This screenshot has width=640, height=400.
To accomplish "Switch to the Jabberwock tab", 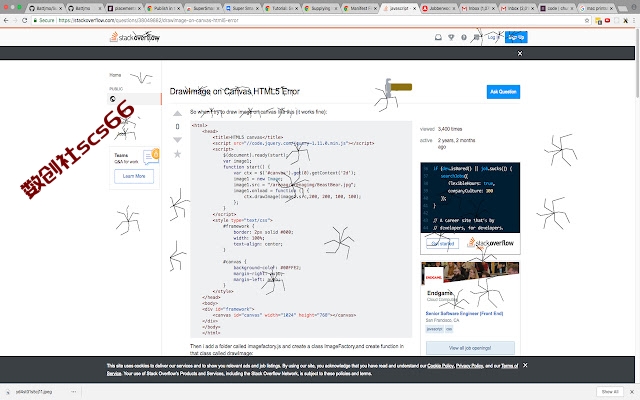I will pyautogui.click(x=439, y=8).
